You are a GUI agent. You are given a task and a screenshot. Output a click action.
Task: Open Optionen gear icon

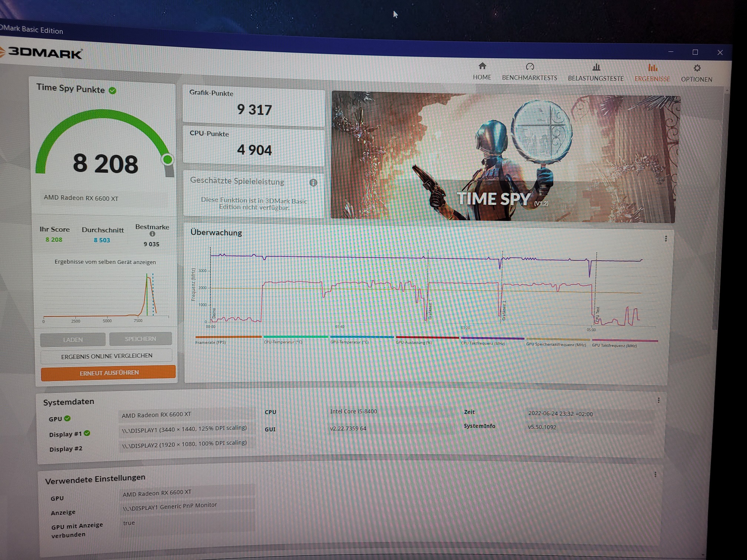pyautogui.click(x=697, y=68)
